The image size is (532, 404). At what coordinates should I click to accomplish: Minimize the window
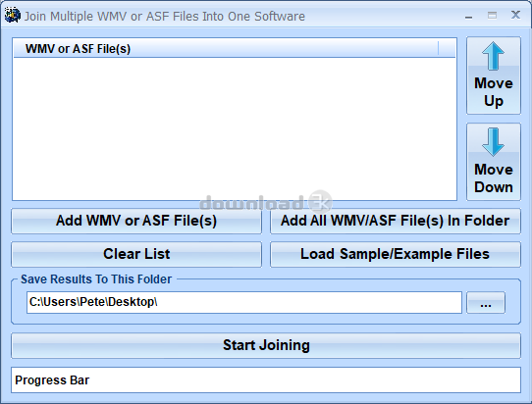[x=468, y=16]
